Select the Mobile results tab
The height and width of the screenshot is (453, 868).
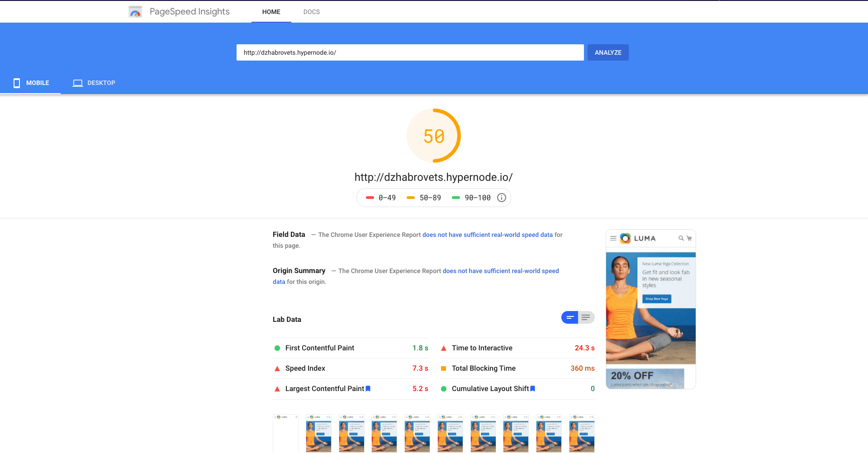pos(31,83)
